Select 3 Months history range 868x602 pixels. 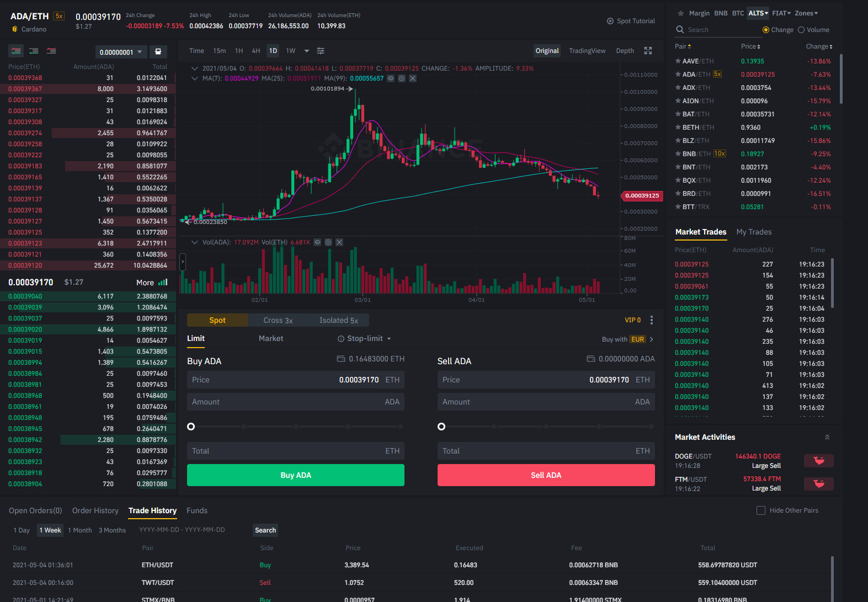tap(112, 530)
